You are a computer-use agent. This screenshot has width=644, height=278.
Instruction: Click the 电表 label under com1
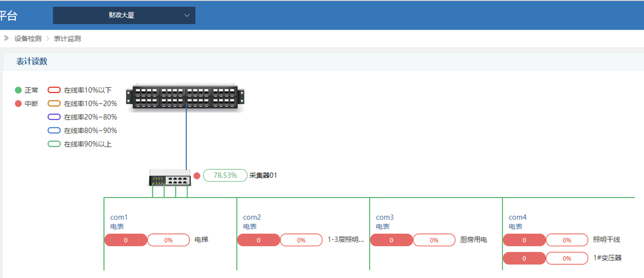pos(117,227)
